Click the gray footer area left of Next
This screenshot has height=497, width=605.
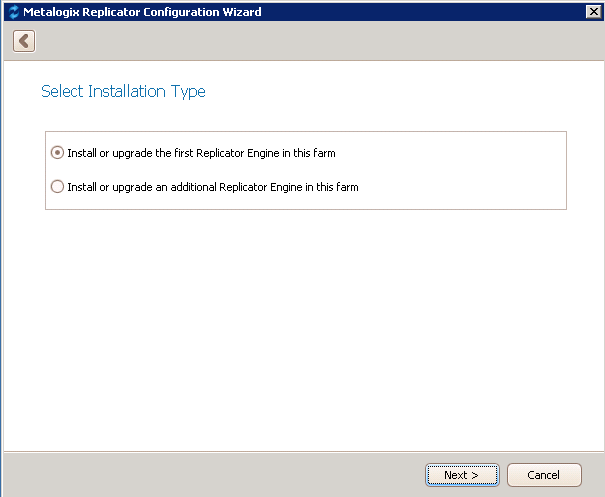click(200, 475)
